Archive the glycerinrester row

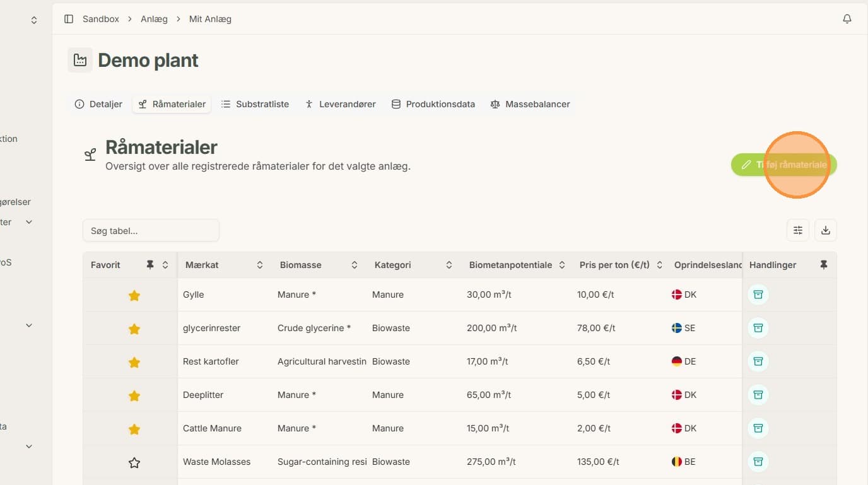[x=758, y=328]
